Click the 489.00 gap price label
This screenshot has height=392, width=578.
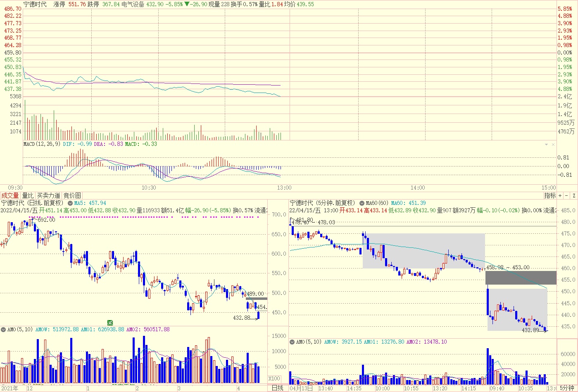click(255, 294)
